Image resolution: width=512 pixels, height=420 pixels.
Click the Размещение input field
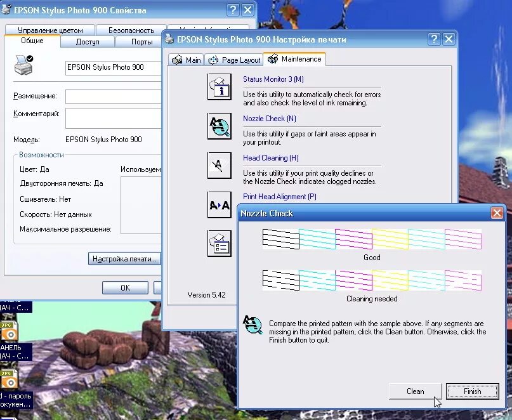point(114,96)
